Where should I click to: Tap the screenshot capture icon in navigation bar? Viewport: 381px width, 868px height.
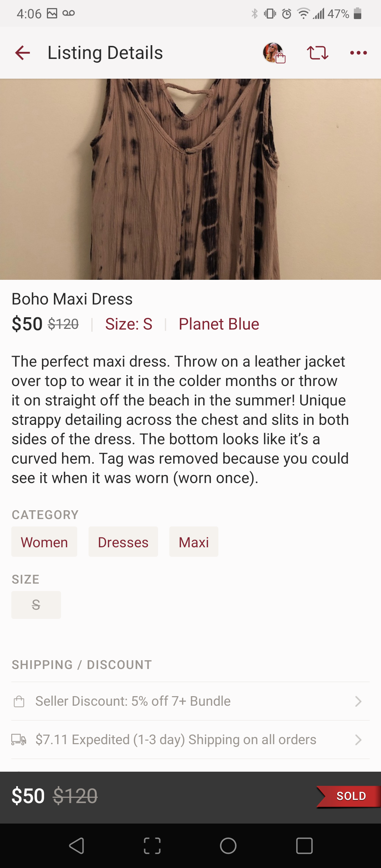click(152, 846)
